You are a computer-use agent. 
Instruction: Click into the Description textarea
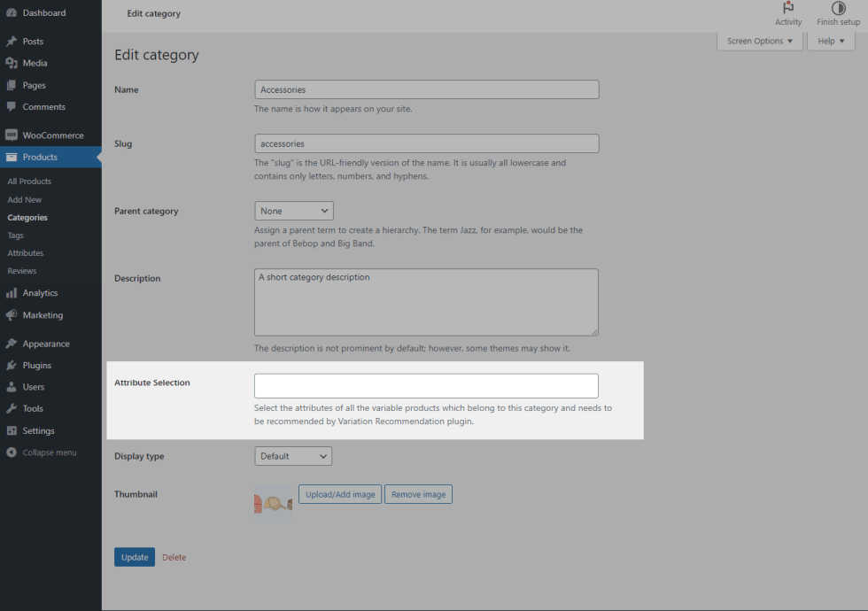tap(426, 302)
